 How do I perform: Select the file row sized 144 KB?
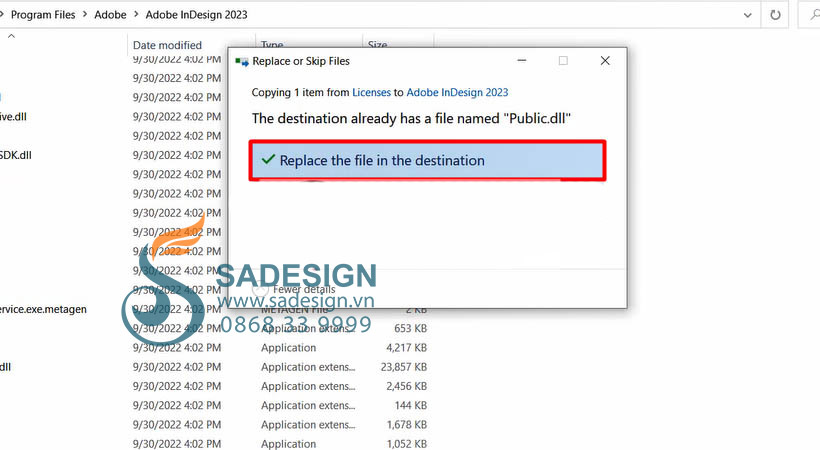coord(213,406)
